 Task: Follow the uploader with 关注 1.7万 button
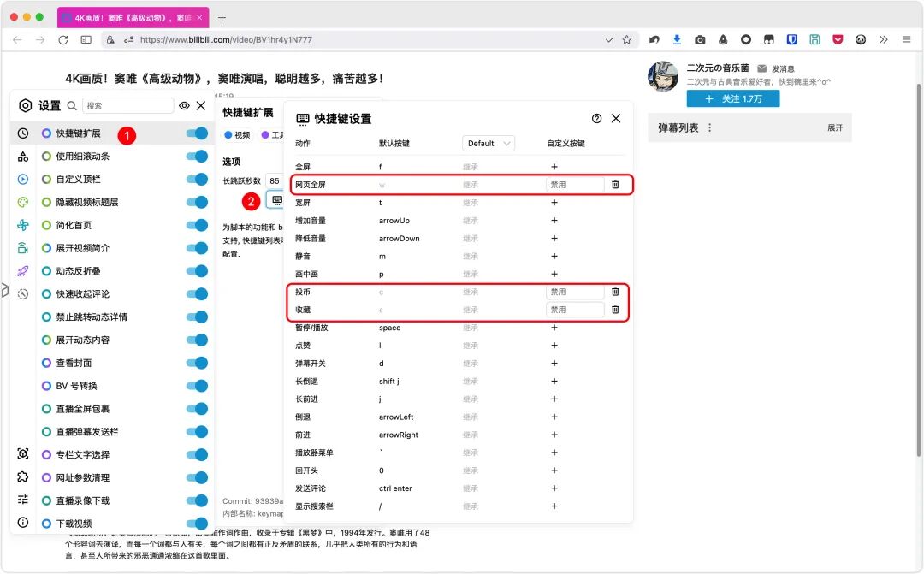733,99
